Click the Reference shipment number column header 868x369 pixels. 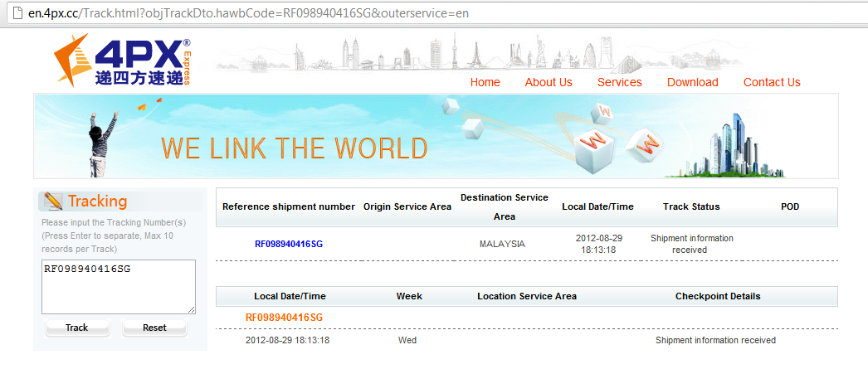coord(289,207)
